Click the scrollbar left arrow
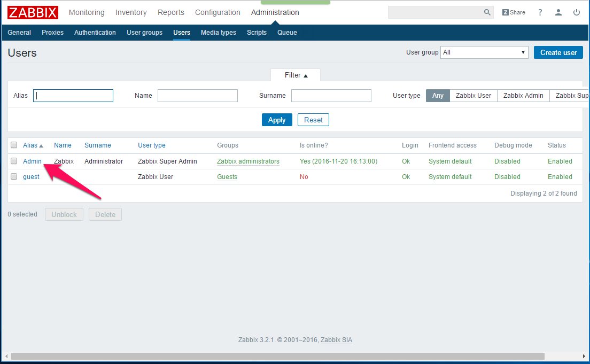 pos(6,356)
